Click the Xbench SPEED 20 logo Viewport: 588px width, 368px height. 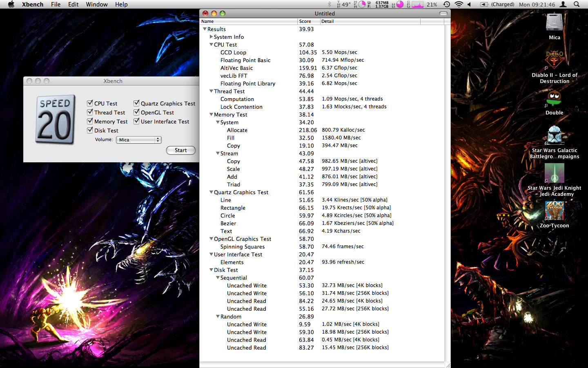click(56, 119)
